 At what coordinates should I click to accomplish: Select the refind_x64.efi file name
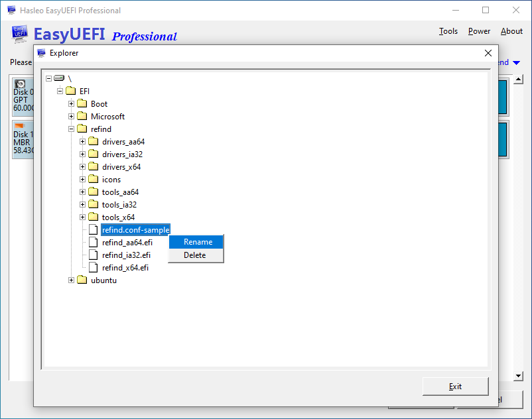point(125,267)
